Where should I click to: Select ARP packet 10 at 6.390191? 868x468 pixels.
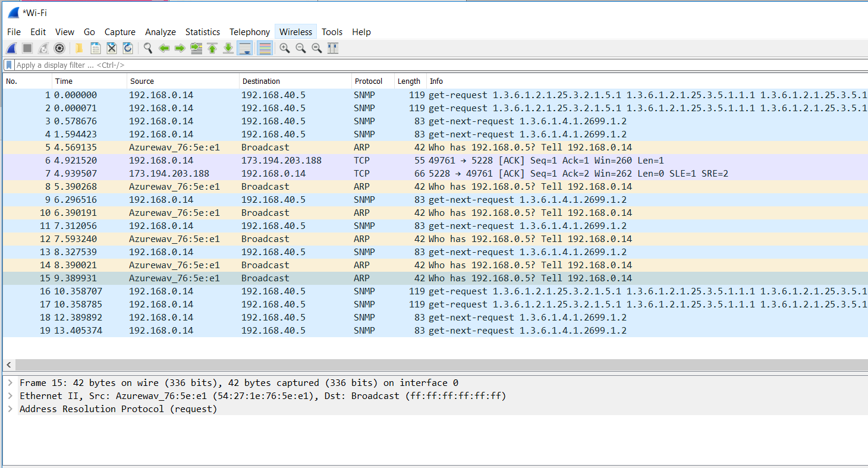coord(435,213)
